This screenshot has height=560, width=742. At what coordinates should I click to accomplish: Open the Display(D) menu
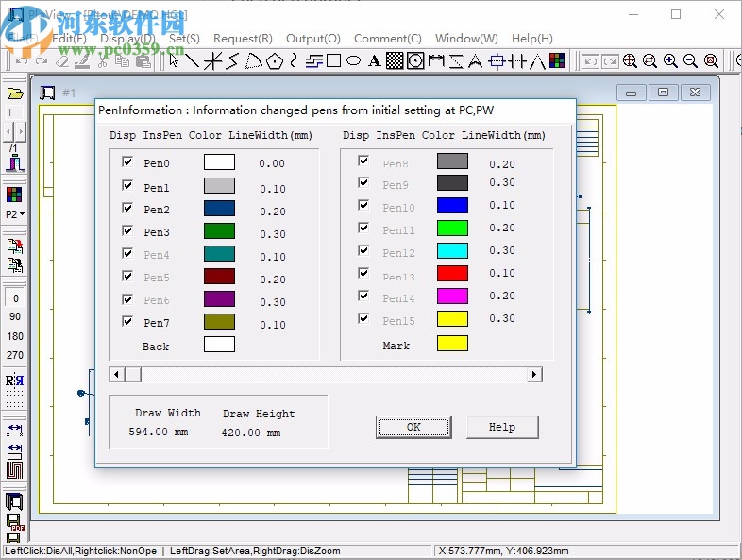127,39
